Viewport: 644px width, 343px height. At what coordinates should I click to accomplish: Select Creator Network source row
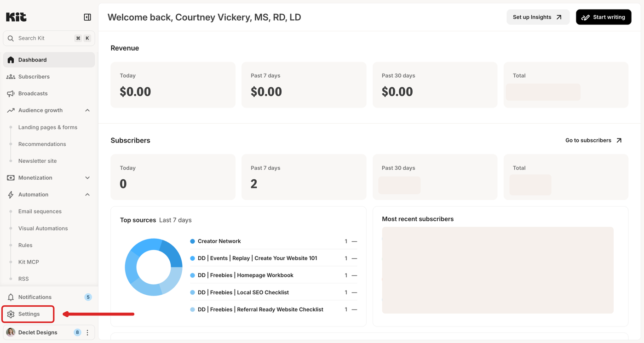(x=274, y=241)
